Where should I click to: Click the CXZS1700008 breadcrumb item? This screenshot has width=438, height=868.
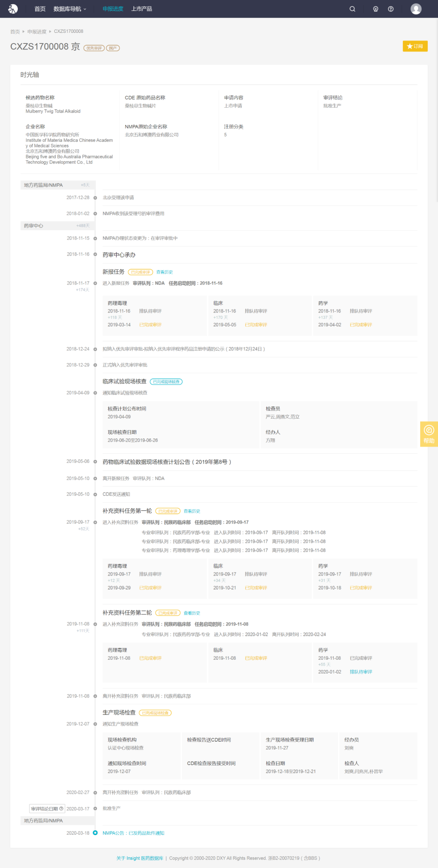coord(69,31)
